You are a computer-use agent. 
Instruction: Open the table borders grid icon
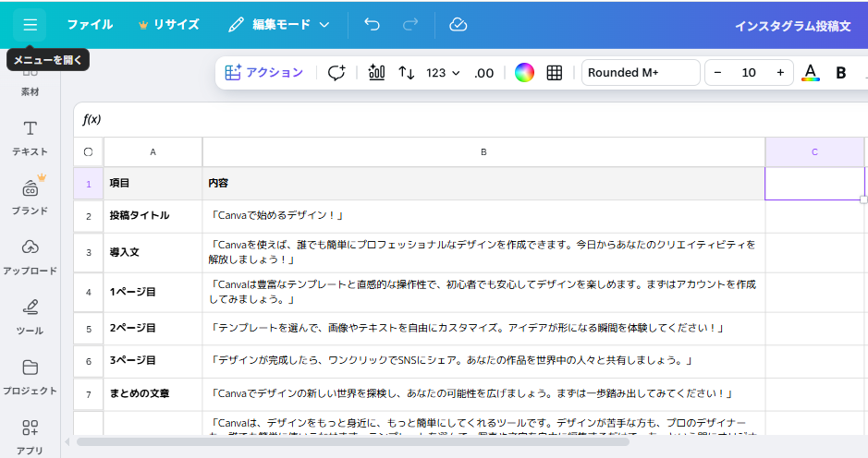(x=554, y=72)
